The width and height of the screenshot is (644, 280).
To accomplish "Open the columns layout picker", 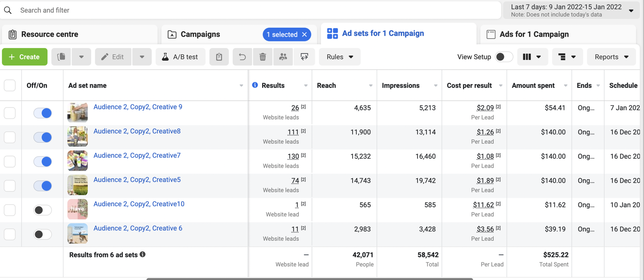I will click(531, 57).
